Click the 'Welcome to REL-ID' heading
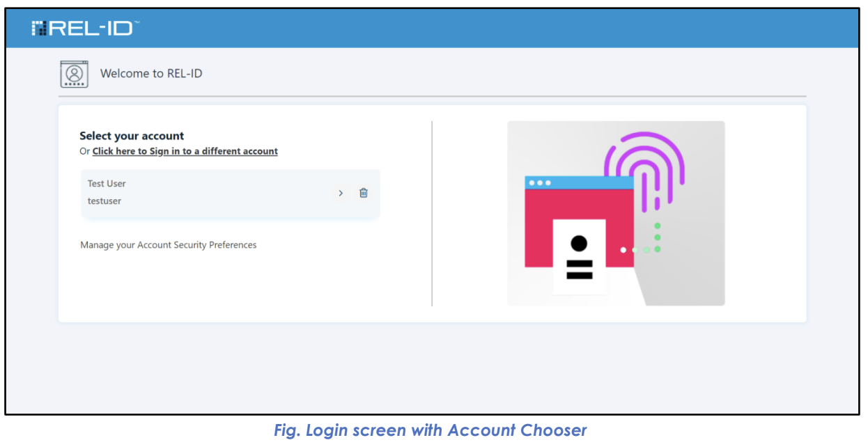This screenshot has width=868, height=447. pos(151,73)
